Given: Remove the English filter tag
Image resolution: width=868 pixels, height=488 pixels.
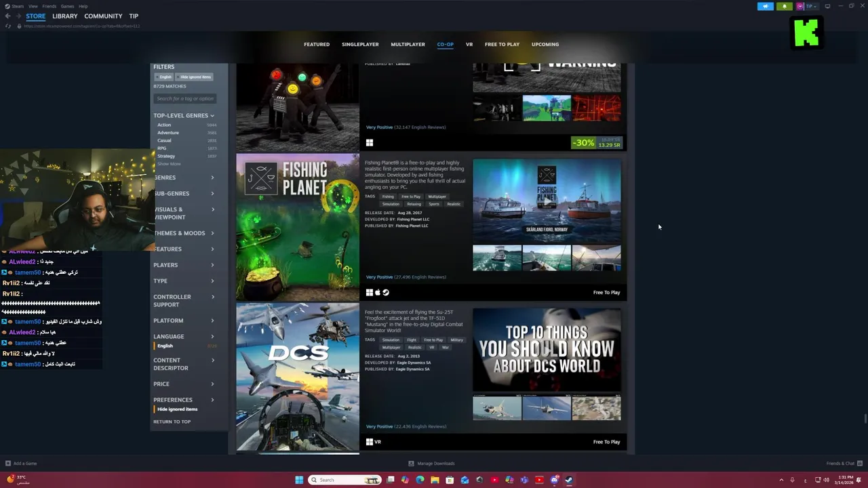Looking at the screenshot, I should point(165,77).
